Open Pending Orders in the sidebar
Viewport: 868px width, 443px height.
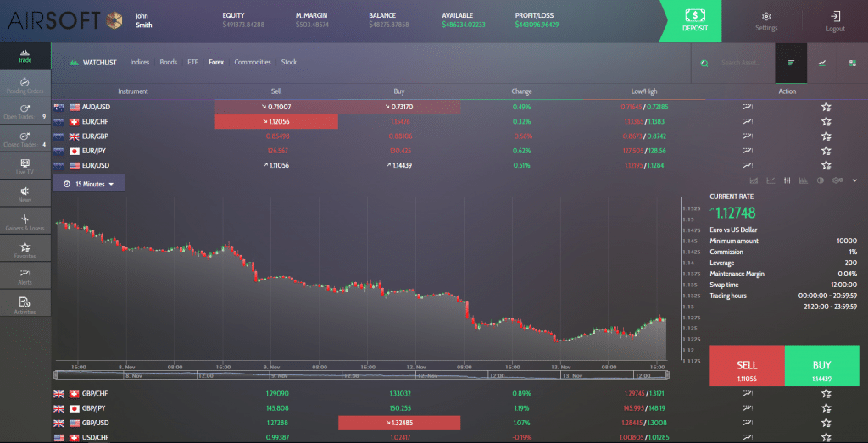[25, 85]
